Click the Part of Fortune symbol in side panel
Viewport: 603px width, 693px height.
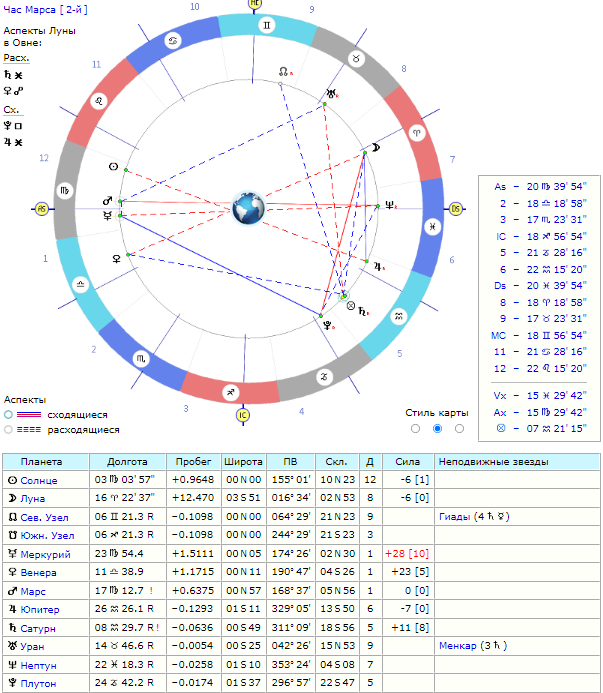(x=500, y=428)
